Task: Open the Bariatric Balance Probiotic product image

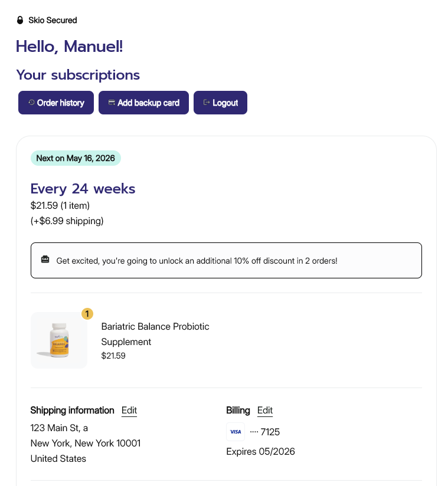Action: pos(58,340)
